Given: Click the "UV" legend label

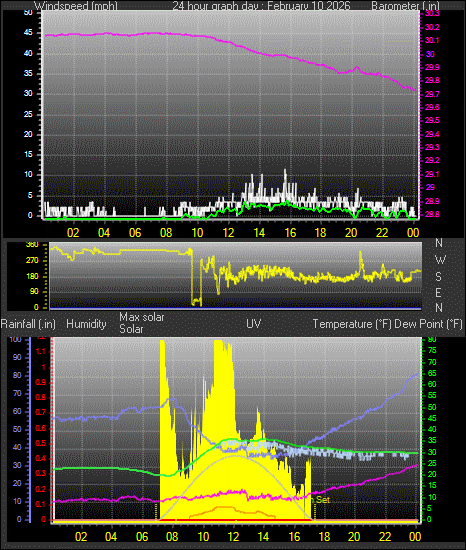Looking at the screenshot, I should (x=254, y=324).
